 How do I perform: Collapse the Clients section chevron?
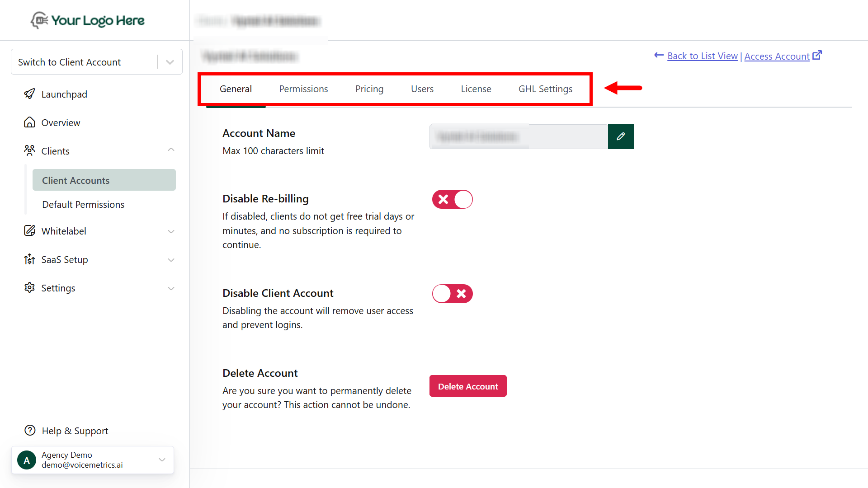171,150
